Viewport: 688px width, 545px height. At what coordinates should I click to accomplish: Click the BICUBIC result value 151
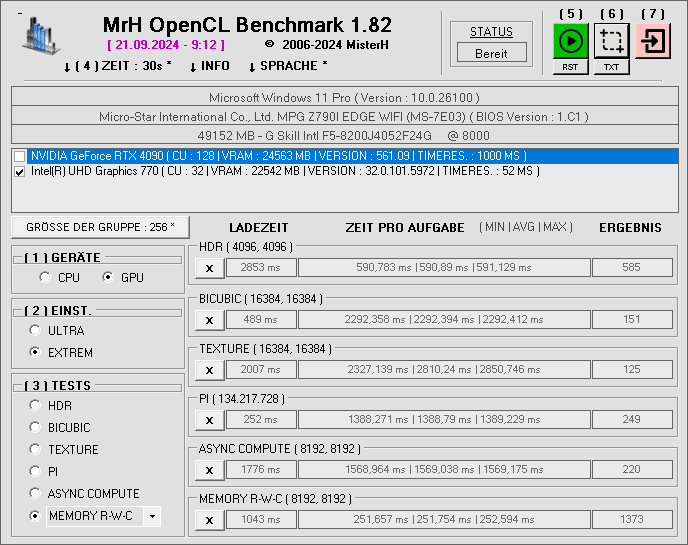pyautogui.click(x=632, y=319)
